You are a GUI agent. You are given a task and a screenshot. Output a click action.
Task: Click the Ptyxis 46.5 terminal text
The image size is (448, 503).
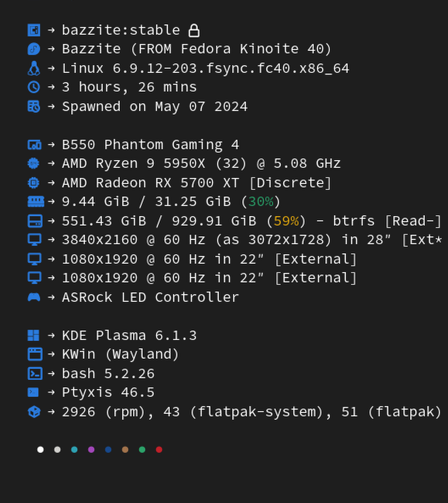coord(108,393)
